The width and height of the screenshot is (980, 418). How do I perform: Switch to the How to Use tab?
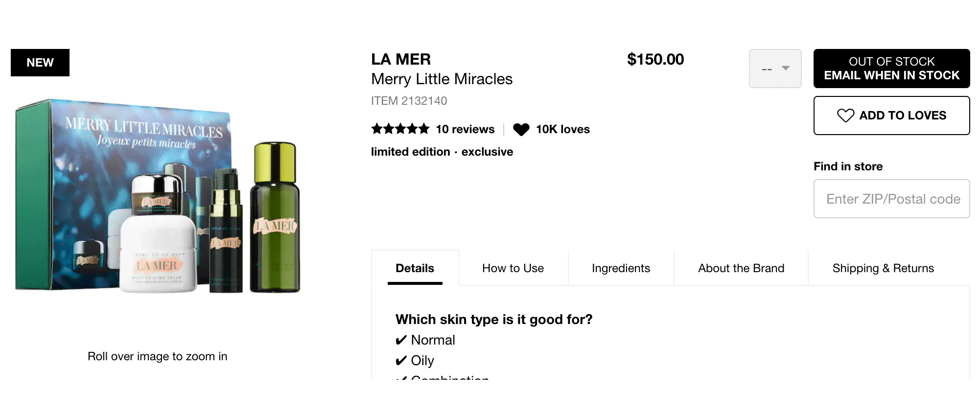pyautogui.click(x=513, y=268)
